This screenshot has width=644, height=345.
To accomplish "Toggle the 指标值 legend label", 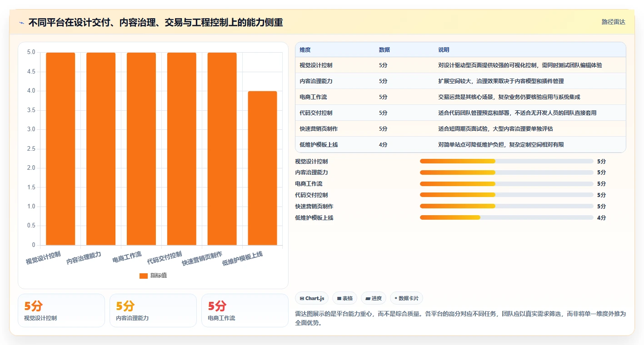I will (159, 276).
